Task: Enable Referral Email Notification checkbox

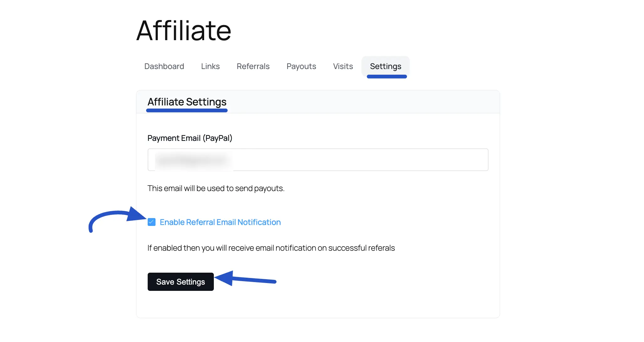Action: pyautogui.click(x=152, y=222)
